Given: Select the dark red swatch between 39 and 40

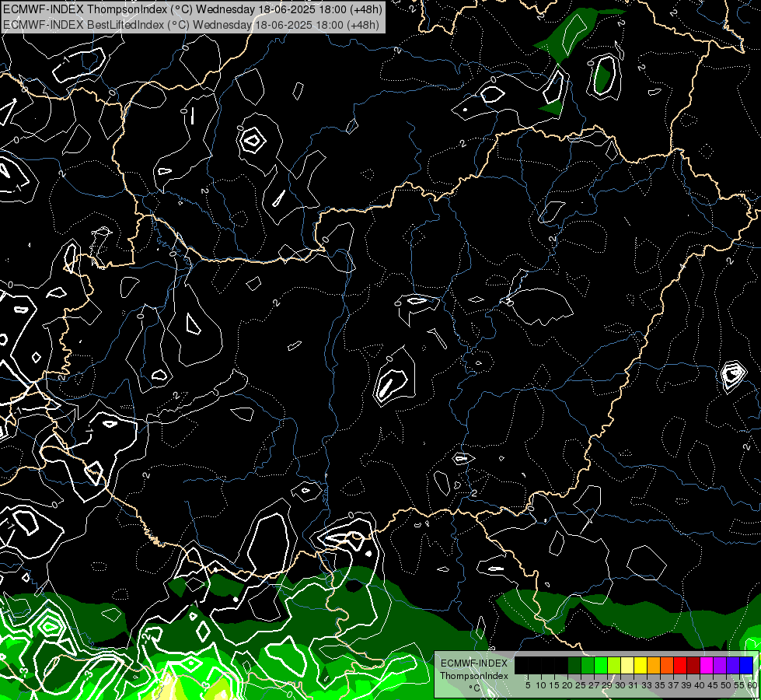Looking at the screenshot, I should coord(693,665).
